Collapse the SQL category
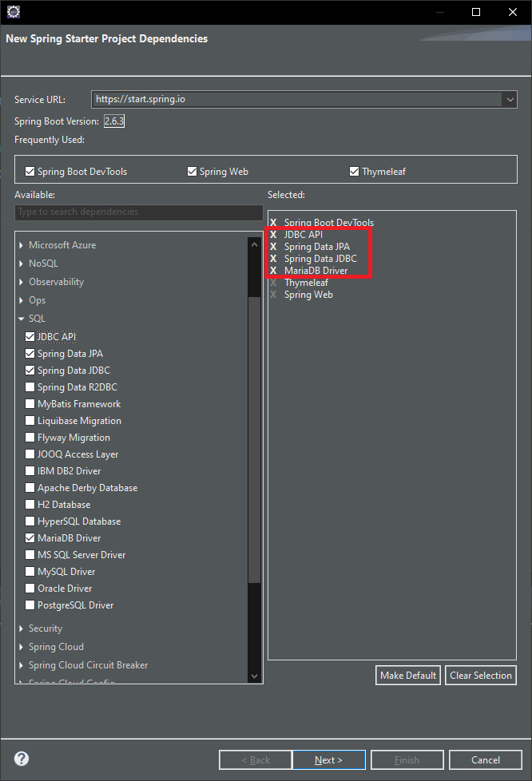This screenshot has height=781, width=532. tap(21, 319)
